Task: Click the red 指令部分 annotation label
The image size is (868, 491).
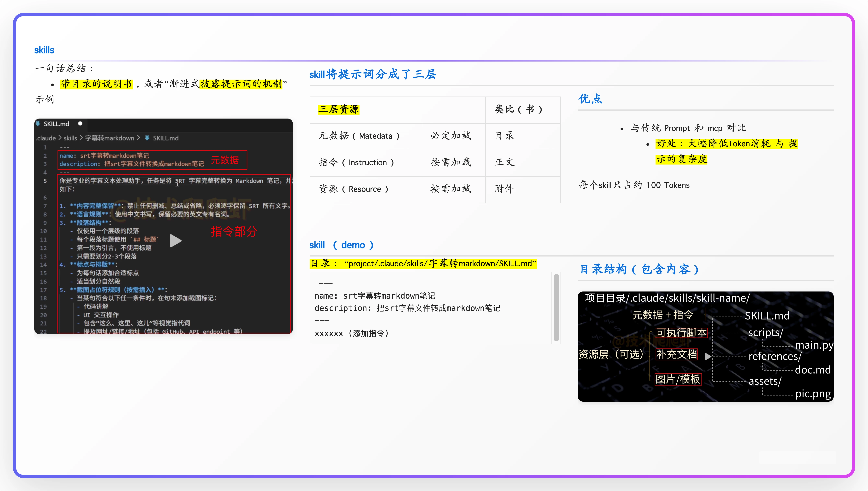Action: [234, 232]
